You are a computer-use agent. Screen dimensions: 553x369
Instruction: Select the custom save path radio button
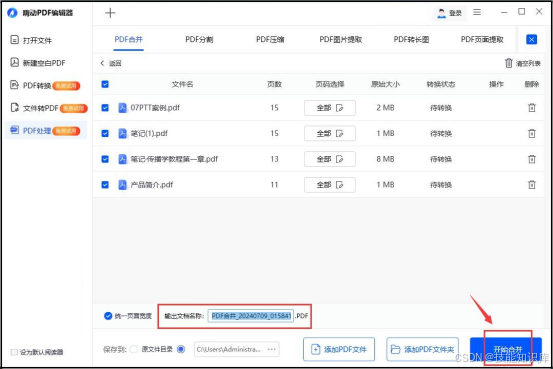tap(181, 349)
